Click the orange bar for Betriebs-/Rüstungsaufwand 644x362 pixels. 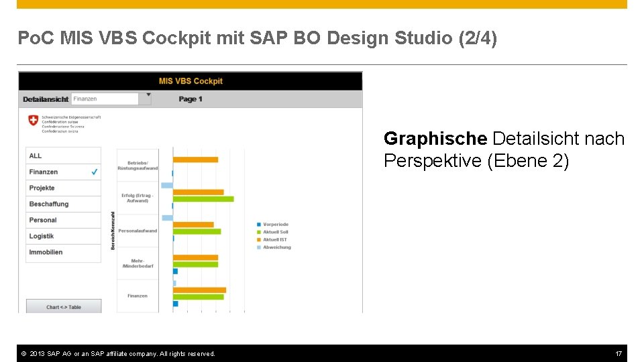click(x=195, y=160)
